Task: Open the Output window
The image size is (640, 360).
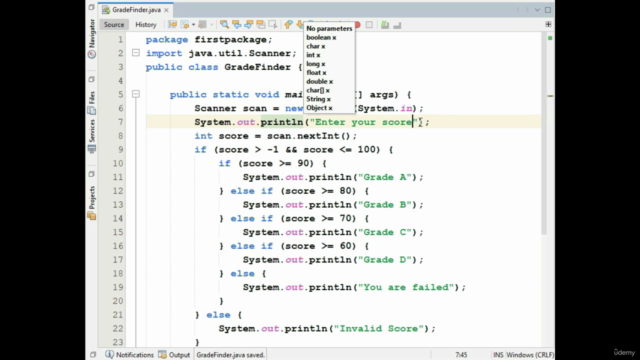Action: [174, 355]
